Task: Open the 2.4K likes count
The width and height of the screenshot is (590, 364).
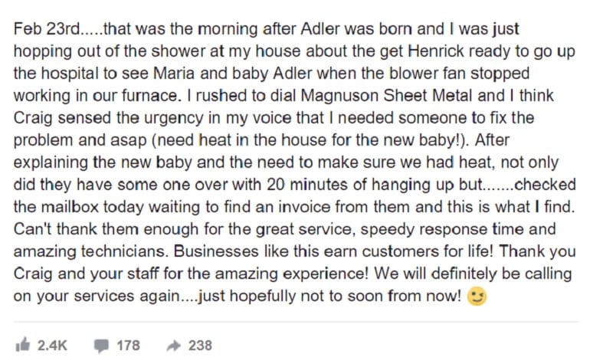Action: (x=52, y=345)
